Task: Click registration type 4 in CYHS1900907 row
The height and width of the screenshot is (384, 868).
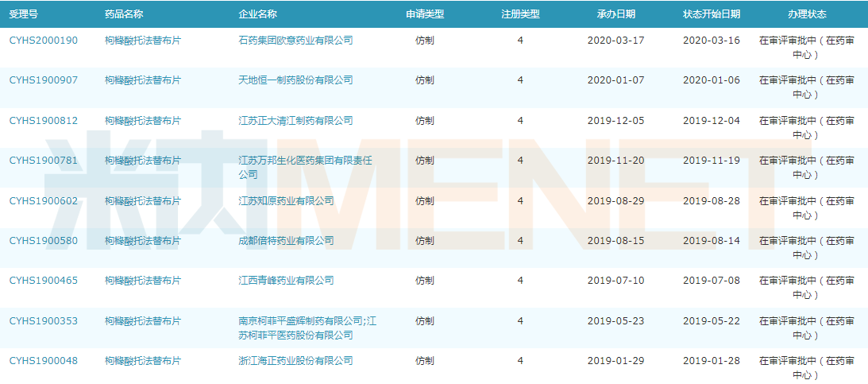Action: click(520, 80)
